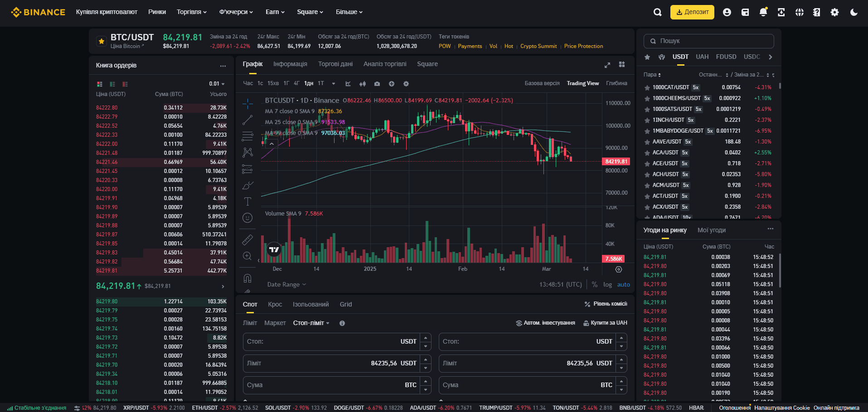The image size is (868, 412).
Task: Switch chart to Глибина view
Action: (617, 83)
